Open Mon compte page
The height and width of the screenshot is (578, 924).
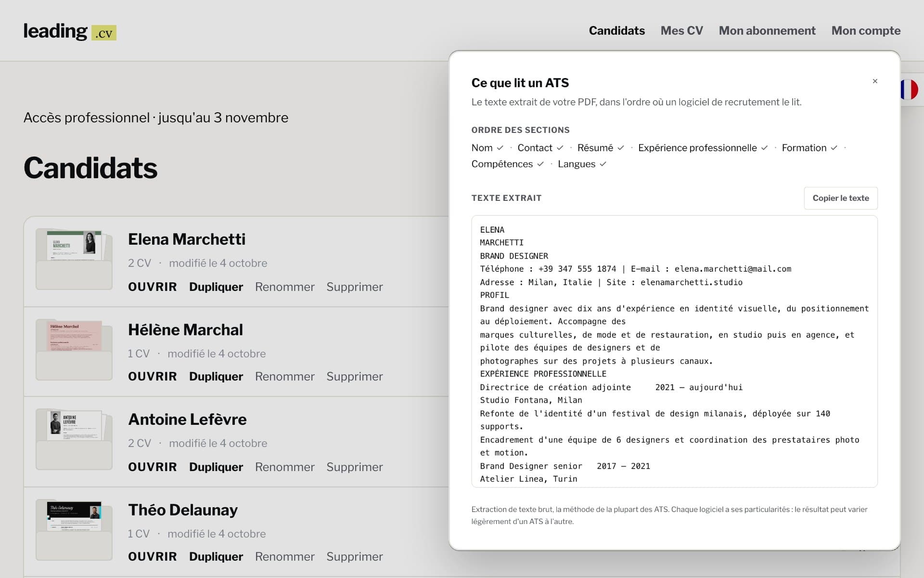866,30
